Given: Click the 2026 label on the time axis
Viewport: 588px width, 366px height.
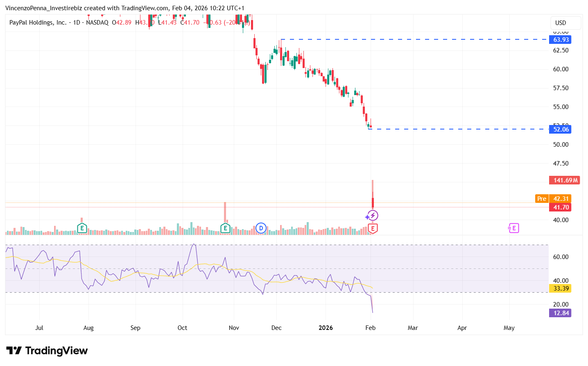Looking at the screenshot, I should 326,328.
